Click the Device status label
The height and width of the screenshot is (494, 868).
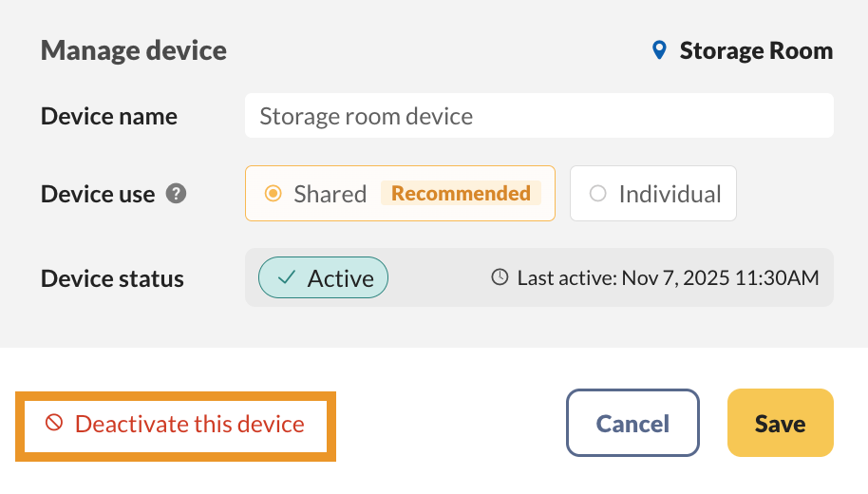click(x=112, y=278)
